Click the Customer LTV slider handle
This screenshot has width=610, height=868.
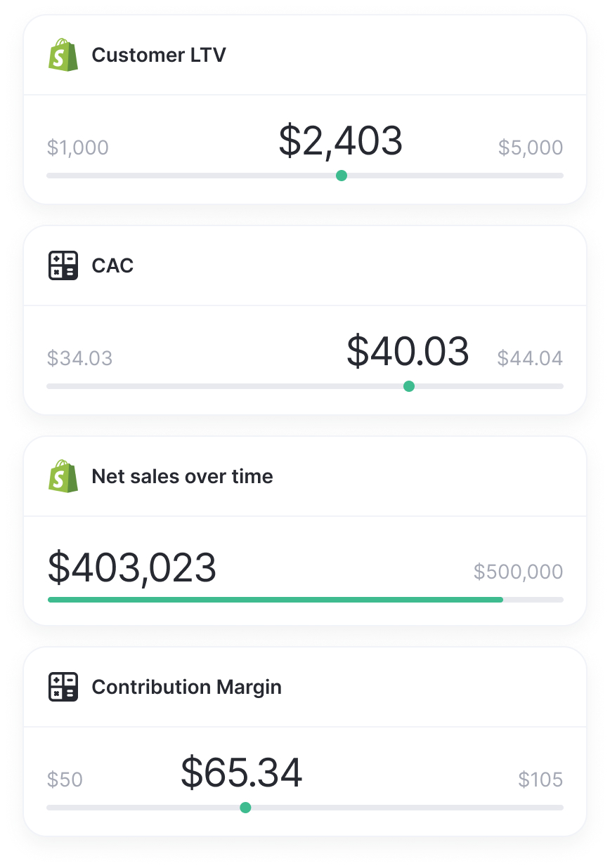tap(342, 176)
